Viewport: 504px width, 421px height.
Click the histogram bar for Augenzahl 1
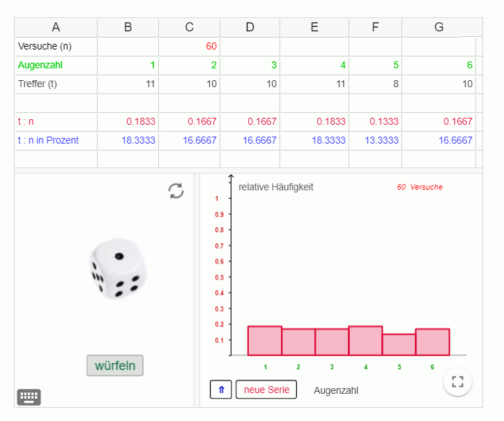point(265,341)
